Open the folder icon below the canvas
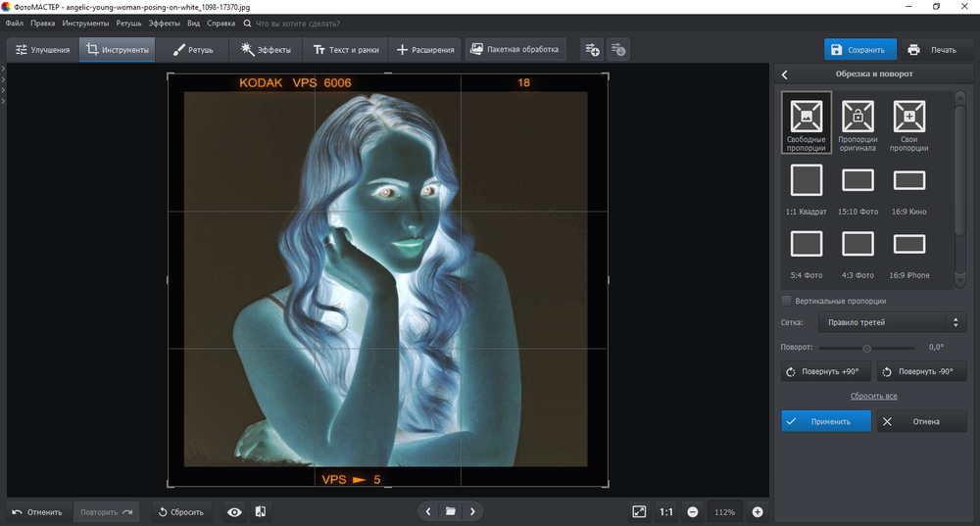This screenshot has width=980, height=526. pos(451,511)
